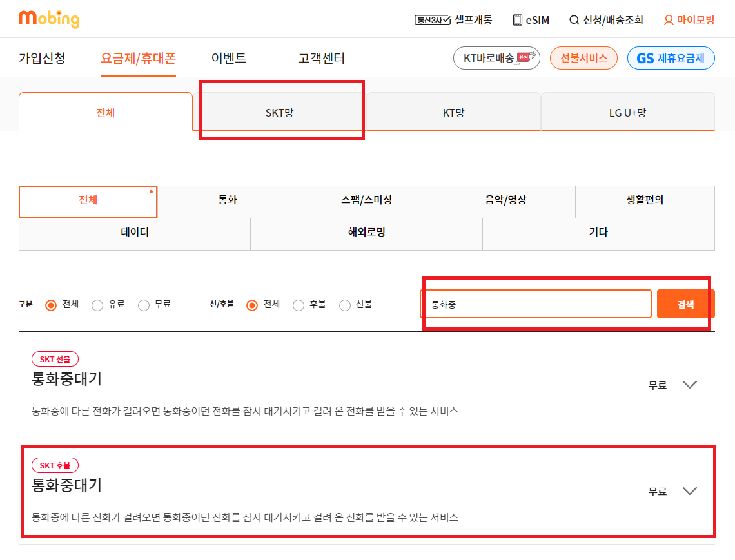Click the SKT 후불 service description text
Image resolution: width=735 pixels, height=560 pixels.
pos(245,517)
